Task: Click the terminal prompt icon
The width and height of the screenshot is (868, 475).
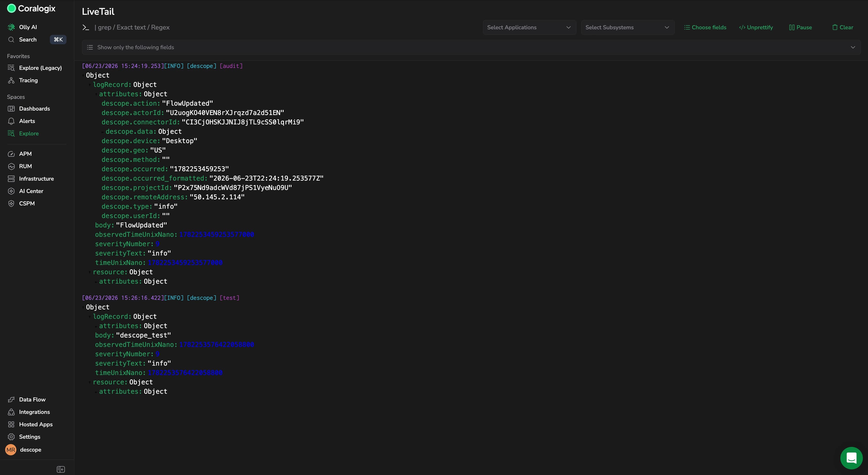Action: (86, 28)
